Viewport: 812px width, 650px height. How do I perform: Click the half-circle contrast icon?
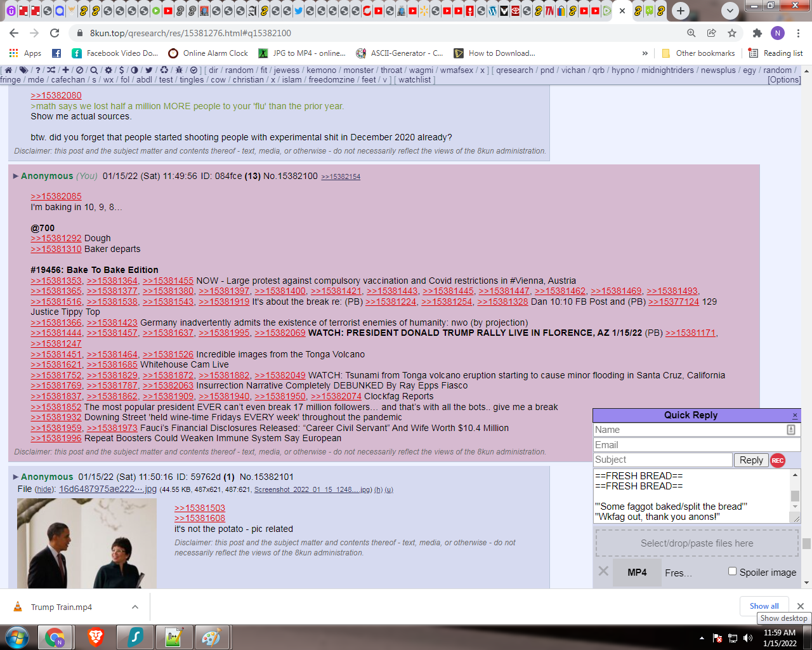134,70
